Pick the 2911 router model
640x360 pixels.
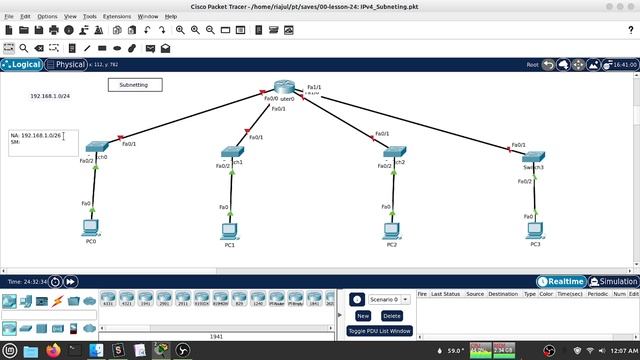(x=183, y=298)
